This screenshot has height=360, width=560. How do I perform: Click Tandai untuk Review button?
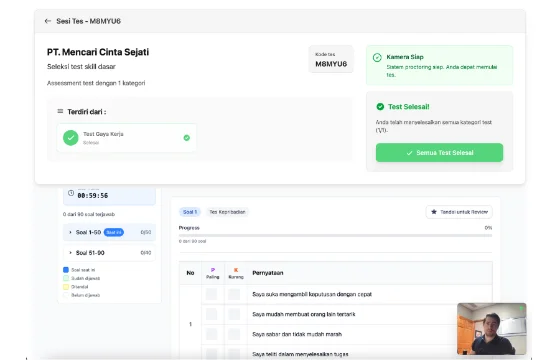coord(459,212)
